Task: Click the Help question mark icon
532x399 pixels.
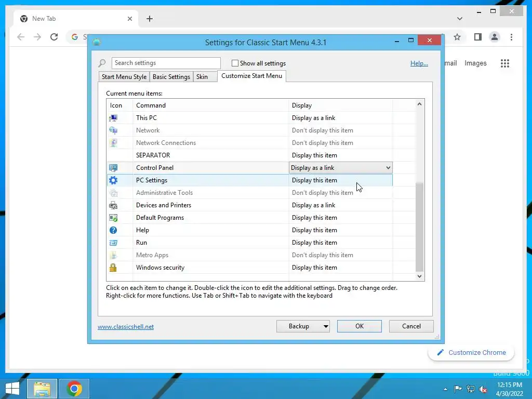Action: coord(113,230)
